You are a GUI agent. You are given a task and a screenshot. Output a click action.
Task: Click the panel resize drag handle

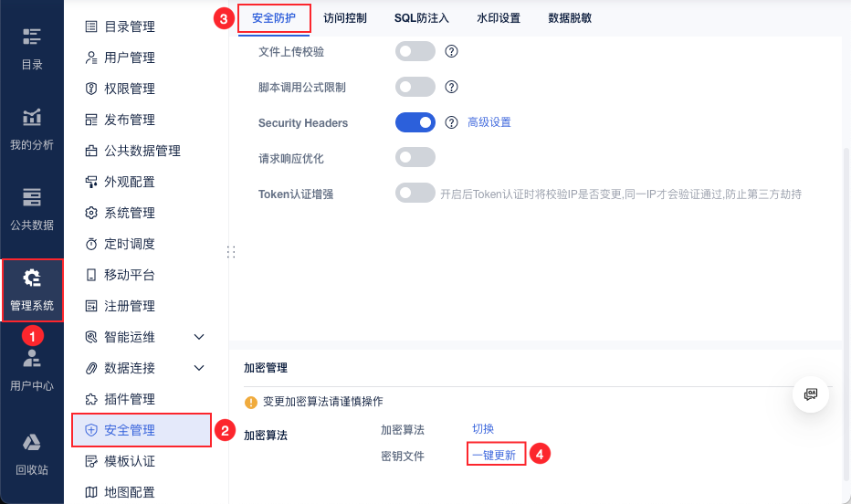(x=230, y=252)
